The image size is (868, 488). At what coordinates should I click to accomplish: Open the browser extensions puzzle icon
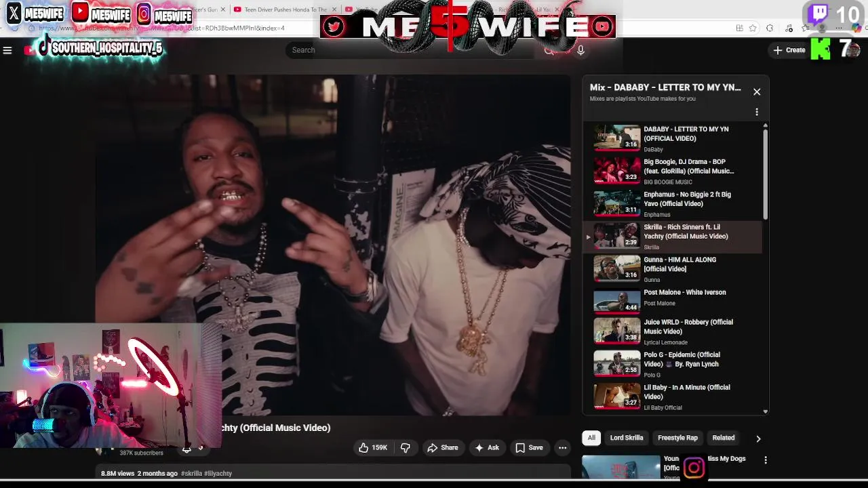pyautogui.click(x=770, y=28)
